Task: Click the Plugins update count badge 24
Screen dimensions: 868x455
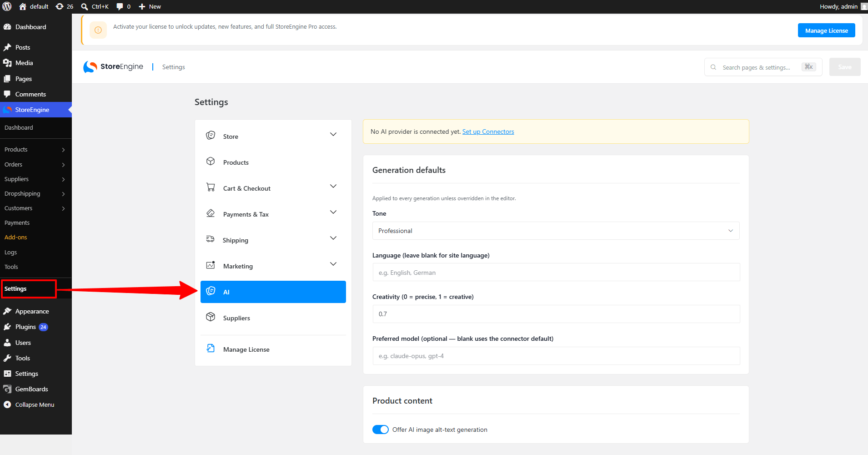Action: [43, 327]
